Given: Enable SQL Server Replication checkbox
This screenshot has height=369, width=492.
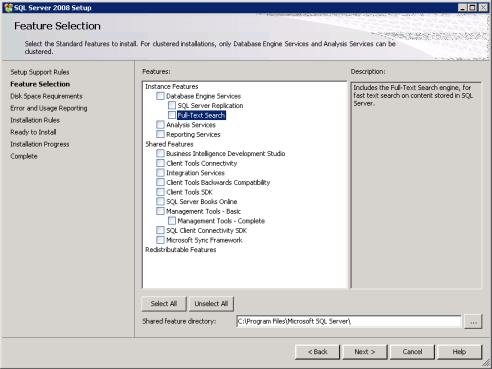Looking at the screenshot, I should (x=172, y=105).
